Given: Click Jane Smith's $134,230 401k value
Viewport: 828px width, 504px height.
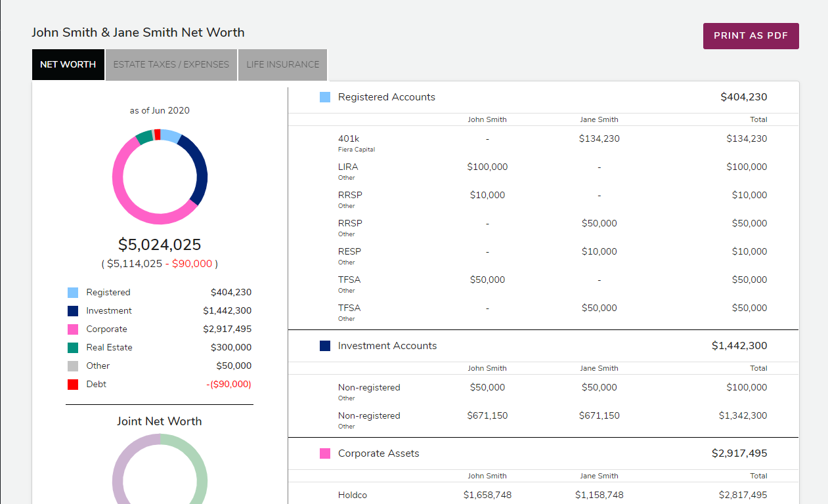Looking at the screenshot, I should point(599,138).
